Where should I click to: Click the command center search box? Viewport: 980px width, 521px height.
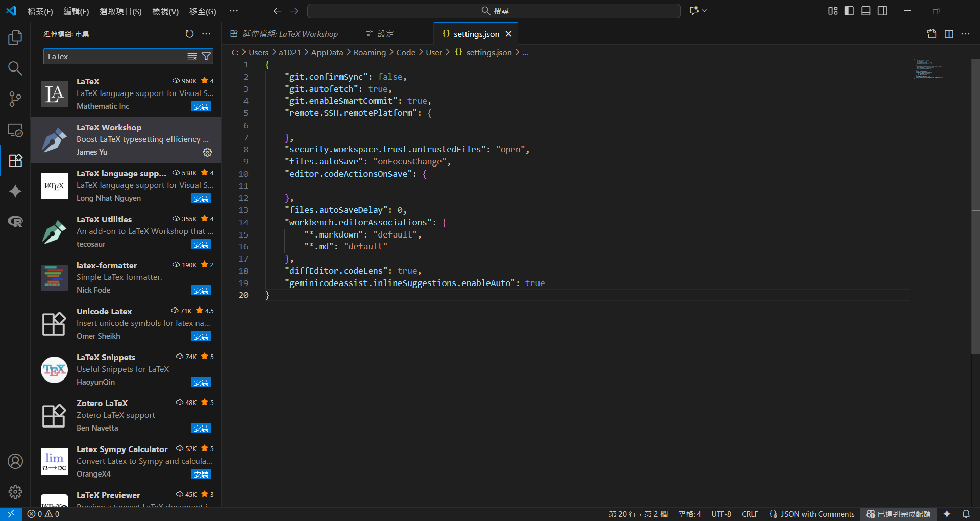pyautogui.click(x=494, y=11)
